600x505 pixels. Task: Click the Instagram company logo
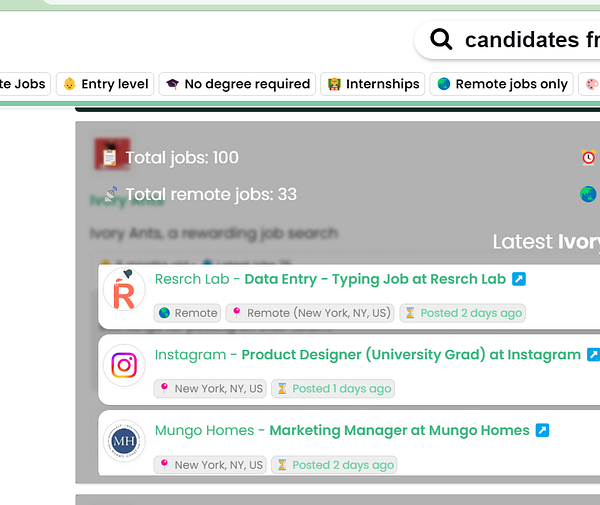click(x=124, y=365)
